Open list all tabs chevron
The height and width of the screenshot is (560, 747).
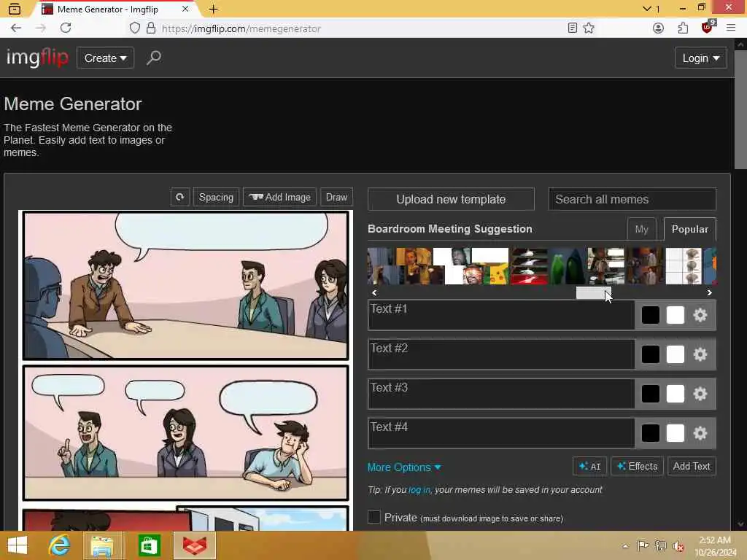[647, 9]
